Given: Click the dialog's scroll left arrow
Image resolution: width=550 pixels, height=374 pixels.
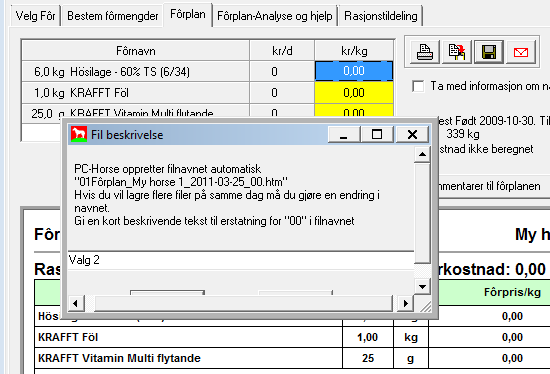Looking at the screenshot, I should [76, 303].
